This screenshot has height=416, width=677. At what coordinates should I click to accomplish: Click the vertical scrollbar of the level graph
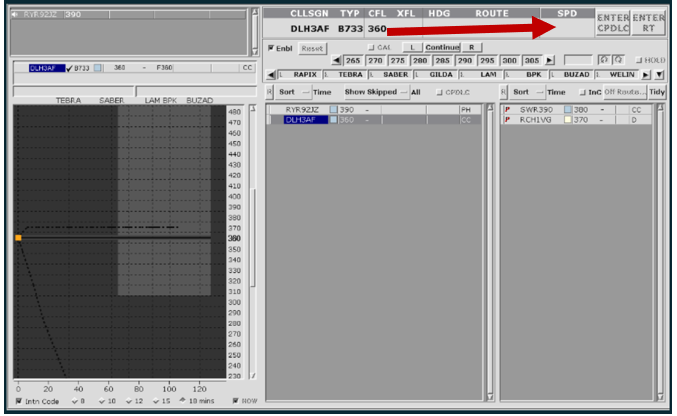tap(253, 242)
